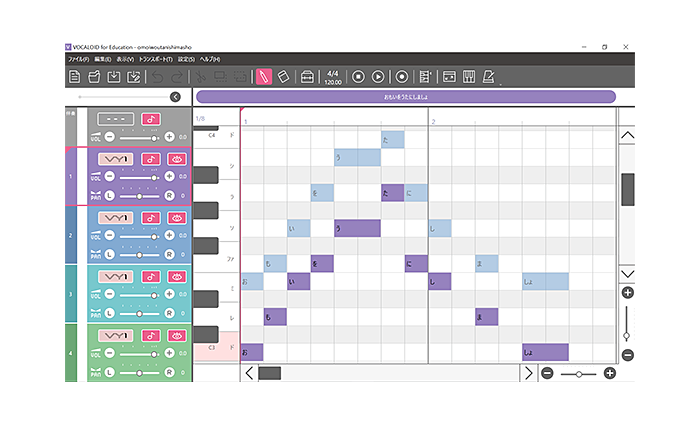Collapse the track panel with left chevron
Screen dimensions: 700x424
coord(175,97)
